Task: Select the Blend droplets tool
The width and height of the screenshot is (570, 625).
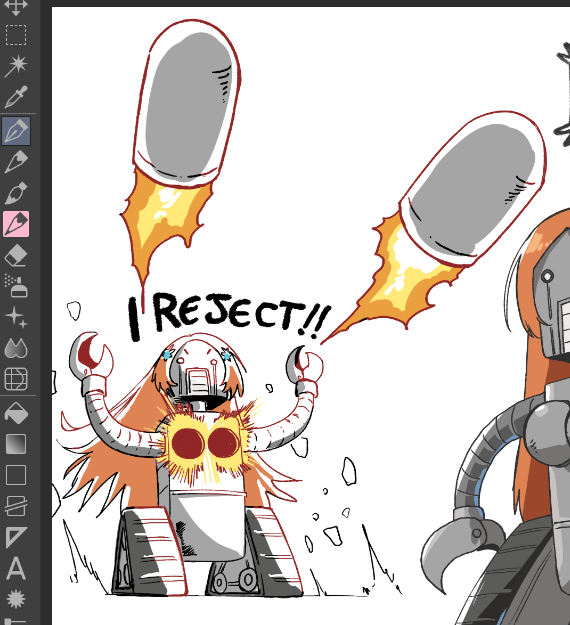Action: tap(16, 348)
